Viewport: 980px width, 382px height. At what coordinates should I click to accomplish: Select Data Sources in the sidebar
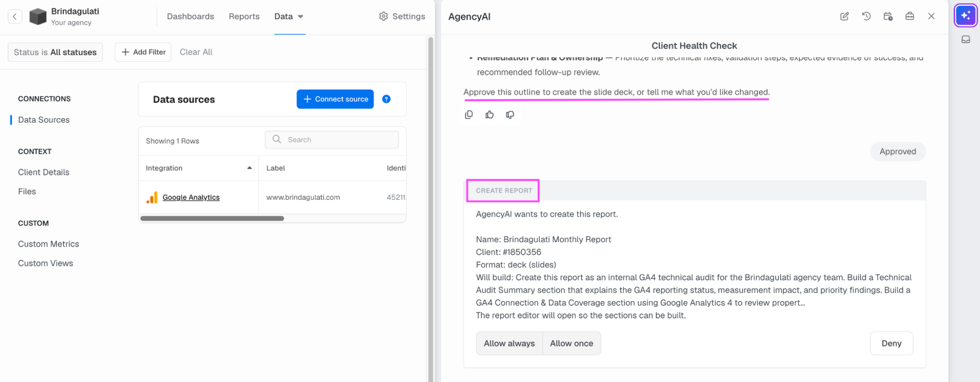44,120
